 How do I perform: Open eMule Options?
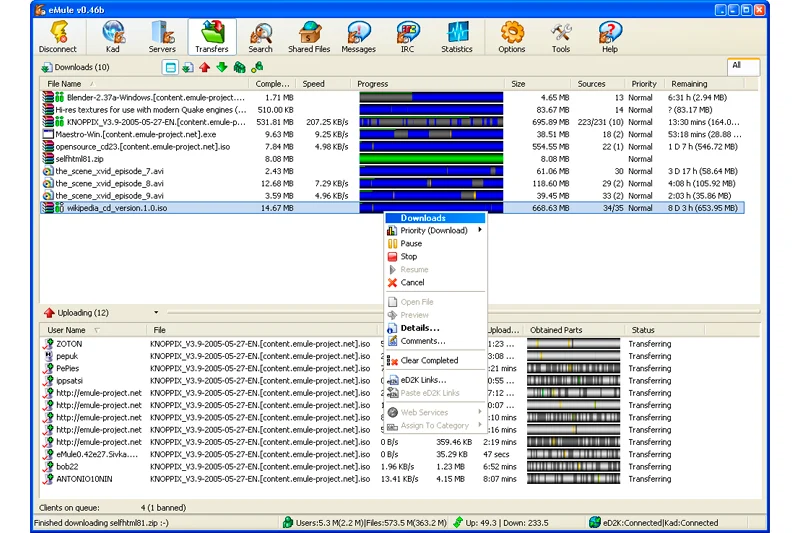coord(511,37)
